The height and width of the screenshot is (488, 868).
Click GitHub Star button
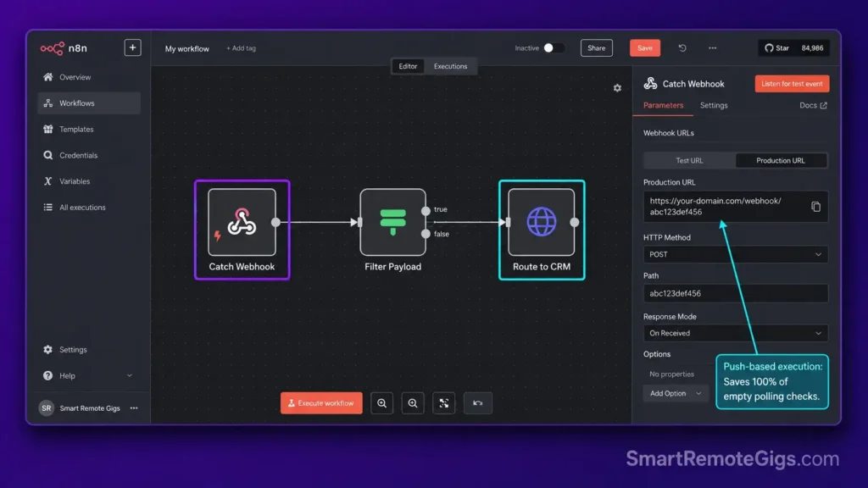pyautogui.click(x=794, y=48)
